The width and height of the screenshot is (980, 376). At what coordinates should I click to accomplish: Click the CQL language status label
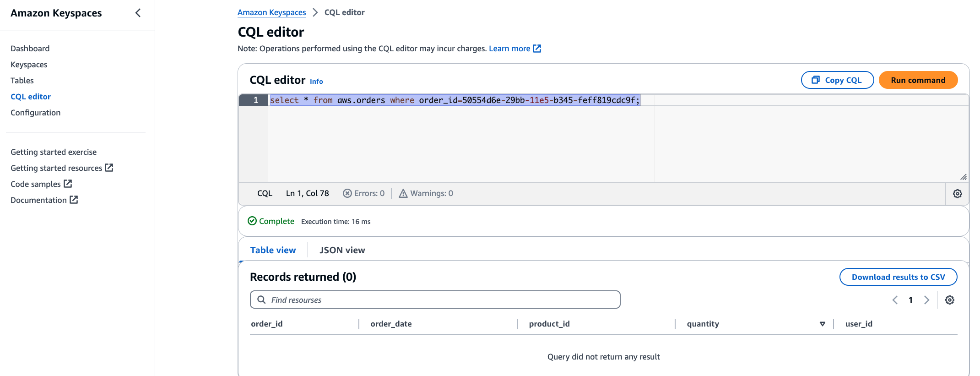pos(265,193)
